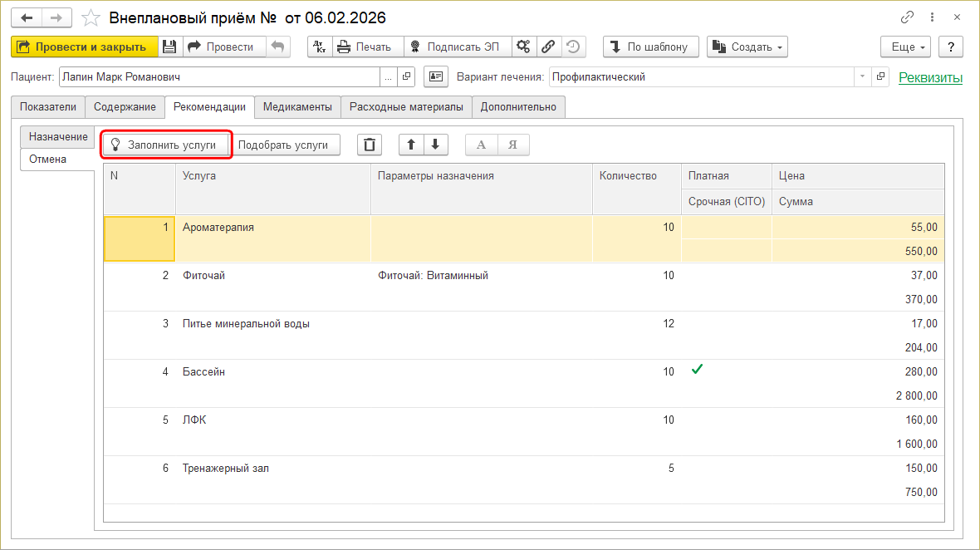Viewport: 980px width, 550px height.
Task: Select the Рекомендации tab
Action: coord(209,107)
